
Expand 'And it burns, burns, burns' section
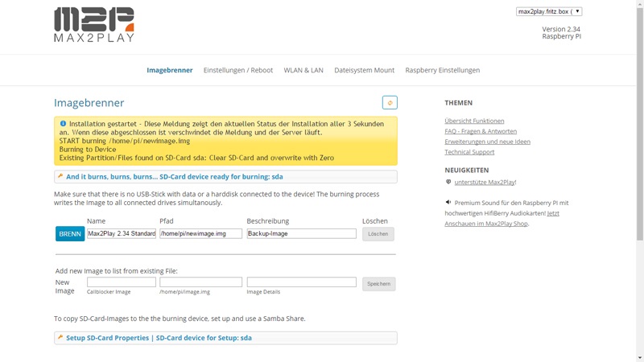click(225, 177)
